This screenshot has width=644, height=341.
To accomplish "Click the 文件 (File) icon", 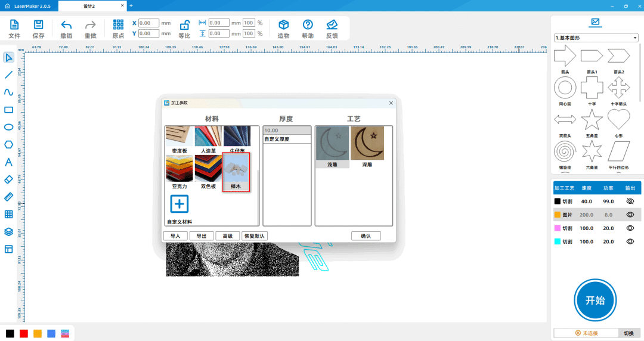I will click(14, 25).
